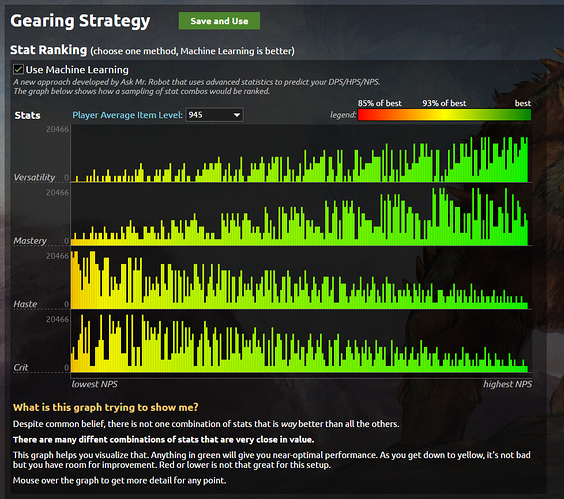Click the Versatility stat label
The height and width of the screenshot is (499, 564).
point(34,177)
